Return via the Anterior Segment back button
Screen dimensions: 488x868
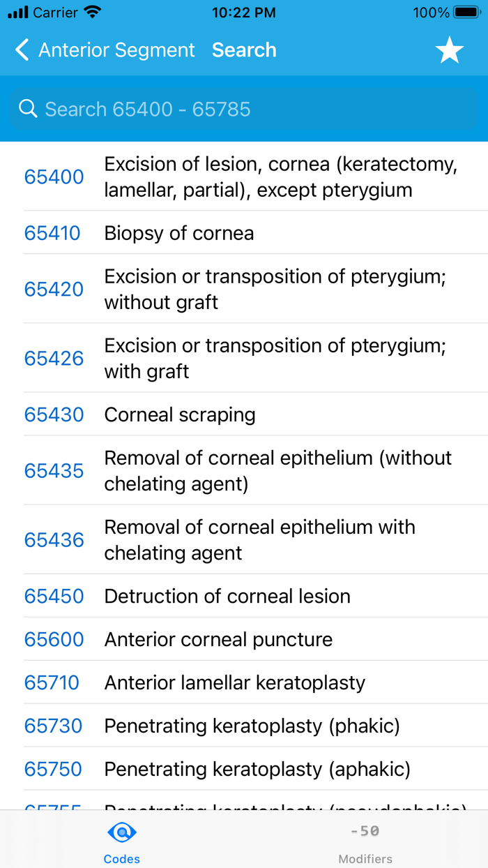(105, 50)
